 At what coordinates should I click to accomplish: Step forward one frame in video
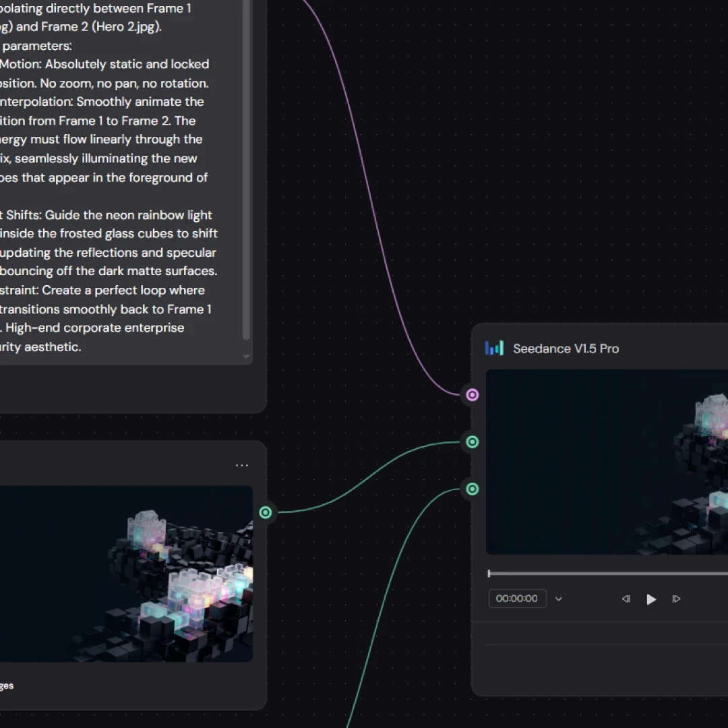coord(676,599)
